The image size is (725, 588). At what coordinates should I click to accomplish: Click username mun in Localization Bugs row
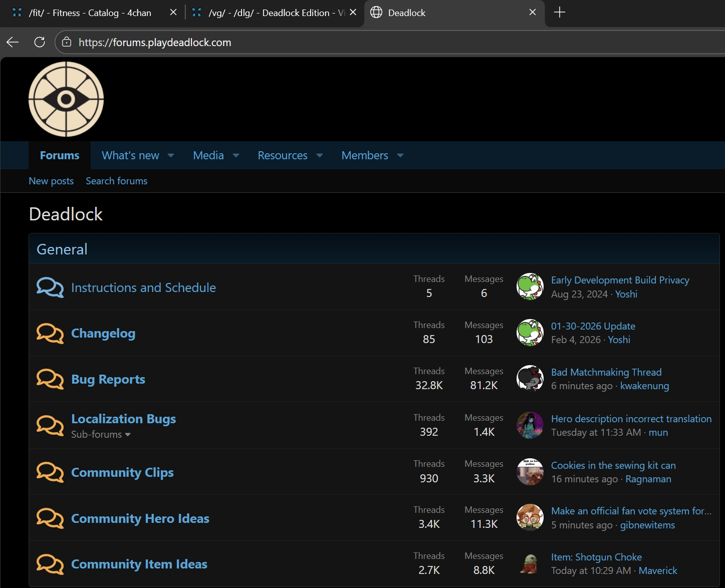point(658,432)
